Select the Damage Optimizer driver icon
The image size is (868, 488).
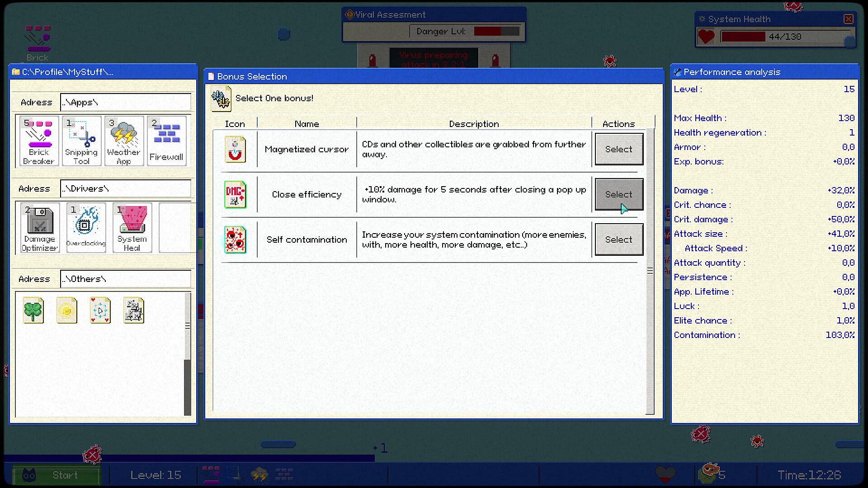[x=40, y=228]
